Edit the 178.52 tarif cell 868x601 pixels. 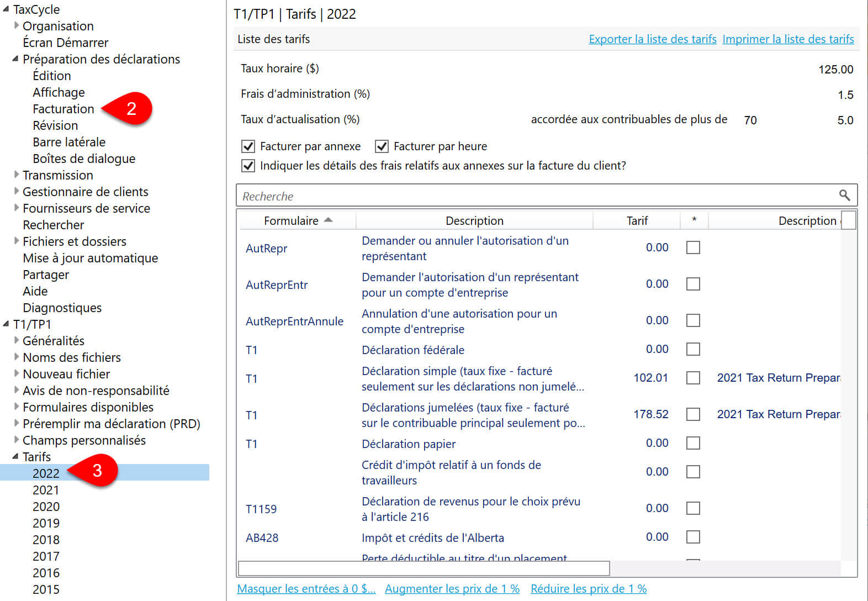click(x=650, y=414)
